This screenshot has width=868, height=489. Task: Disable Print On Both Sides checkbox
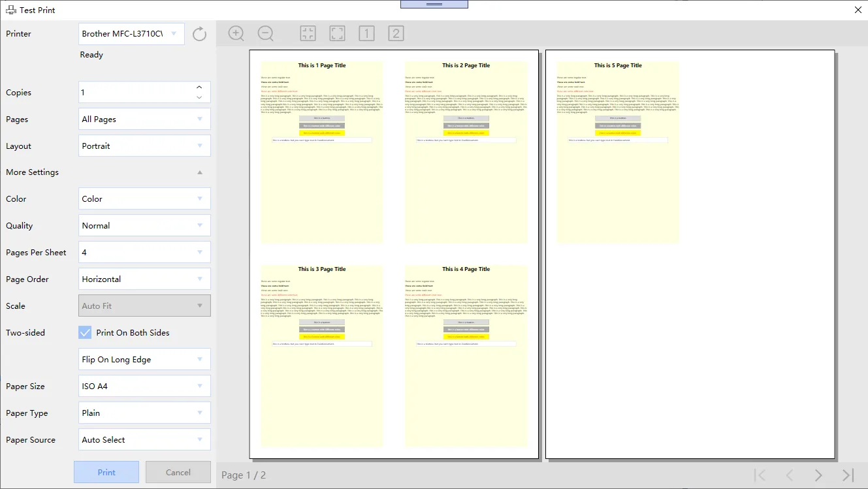pos(85,332)
